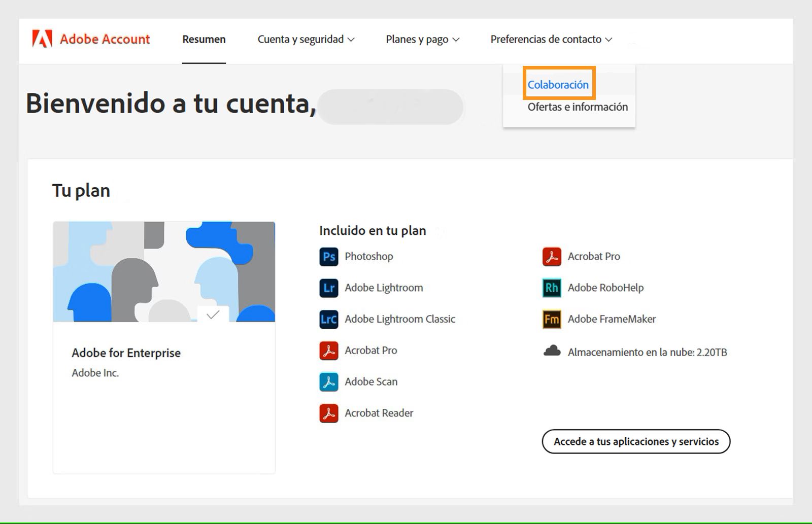
Task: Click Accede a tus aplicaciones y servicios
Action: click(x=636, y=441)
